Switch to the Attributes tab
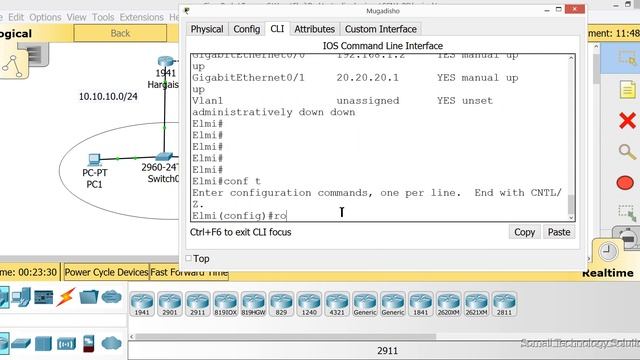Viewport: 640px width, 360px height. (x=314, y=29)
